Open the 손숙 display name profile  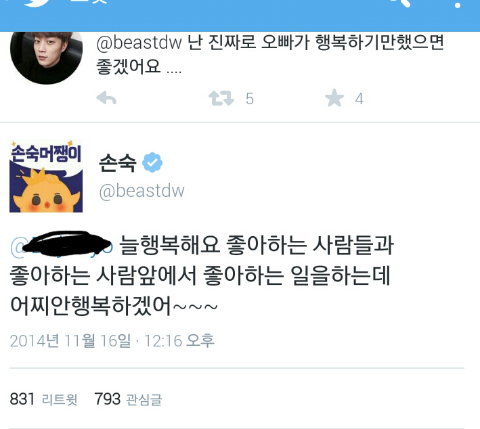(118, 163)
